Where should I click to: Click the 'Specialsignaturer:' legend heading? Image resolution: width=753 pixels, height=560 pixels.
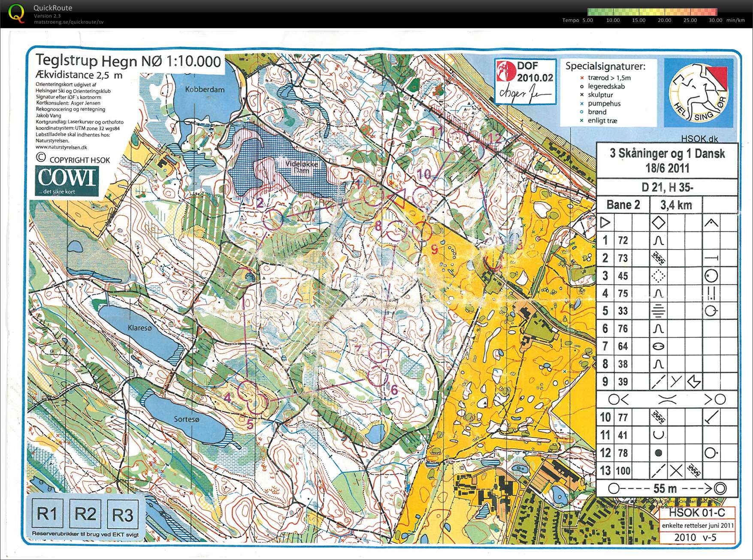click(x=605, y=66)
